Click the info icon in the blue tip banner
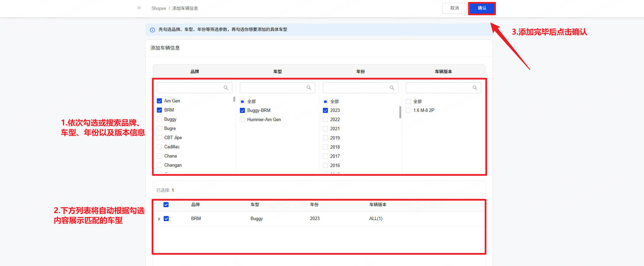Image resolution: width=644 pixels, height=266 pixels. [x=152, y=30]
